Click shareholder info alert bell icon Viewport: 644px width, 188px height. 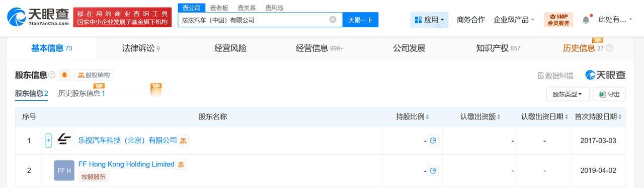click(x=64, y=75)
